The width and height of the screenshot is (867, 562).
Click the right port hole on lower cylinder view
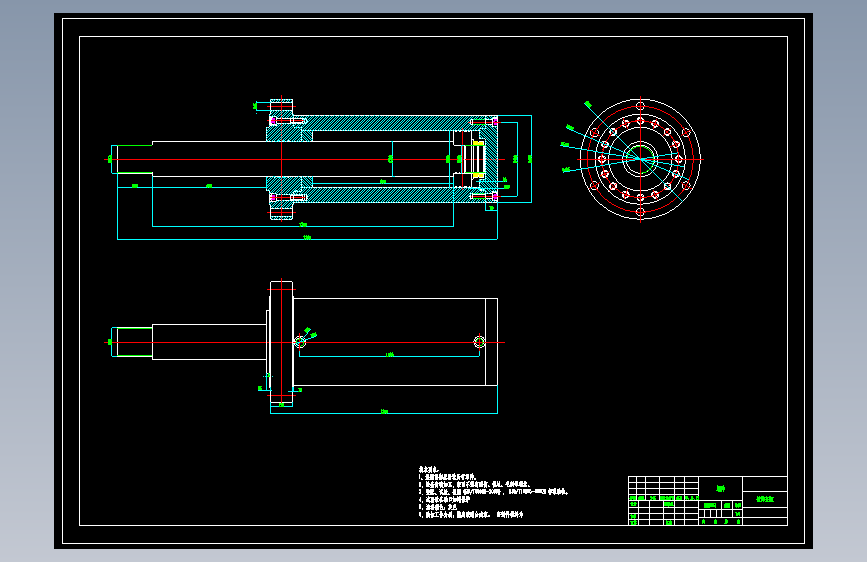[x=479, y=342]
